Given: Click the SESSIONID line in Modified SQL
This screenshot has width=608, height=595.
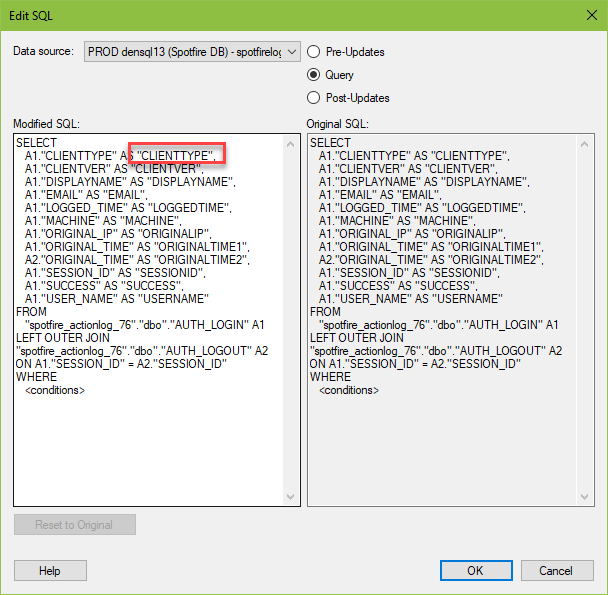Looking at the screenshot, I should pos(115,273).
